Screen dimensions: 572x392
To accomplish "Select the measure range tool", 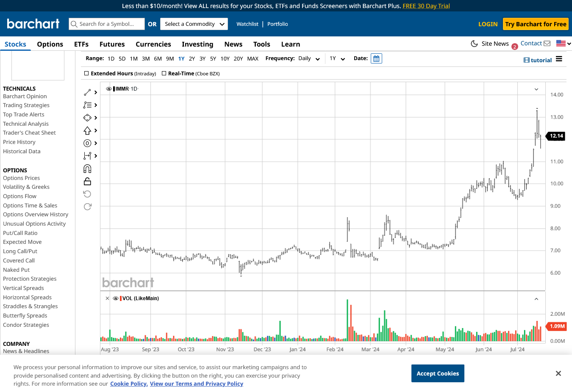I will (87, 156).
